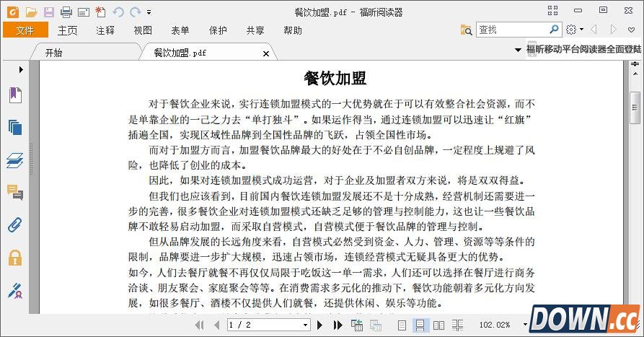Go to the next page
Viewport: 644px width, 337px height.
click(x=320, y=325)
